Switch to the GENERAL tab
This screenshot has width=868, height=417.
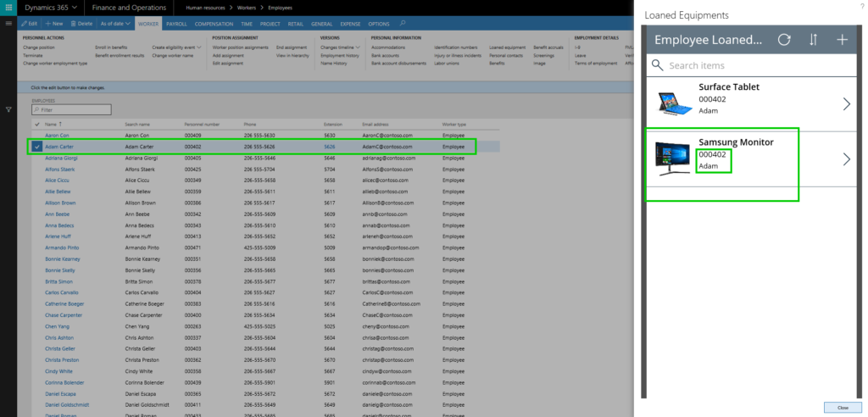click(x=321, y=24)
